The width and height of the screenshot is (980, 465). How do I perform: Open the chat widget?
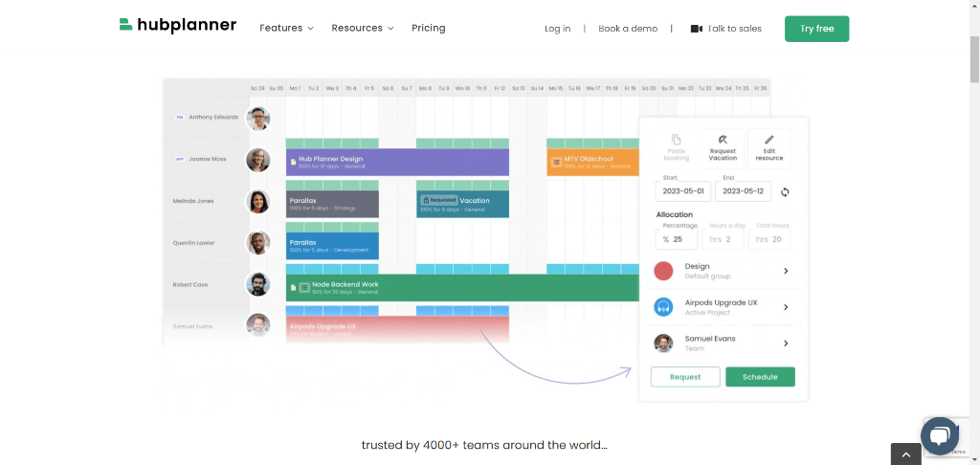pyautogui.click(x=940, y=435)
